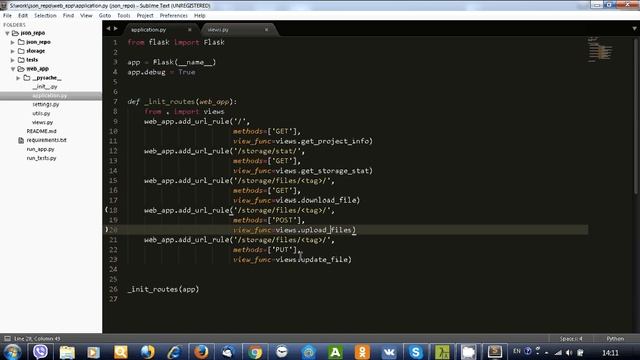Open the Help menu
This screenshot has width=640, height=360.
tap(200, 16)
